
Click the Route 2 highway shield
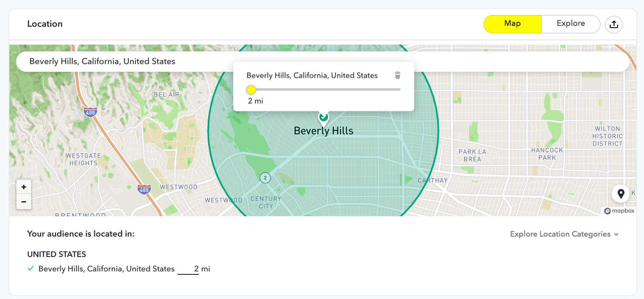265,178
